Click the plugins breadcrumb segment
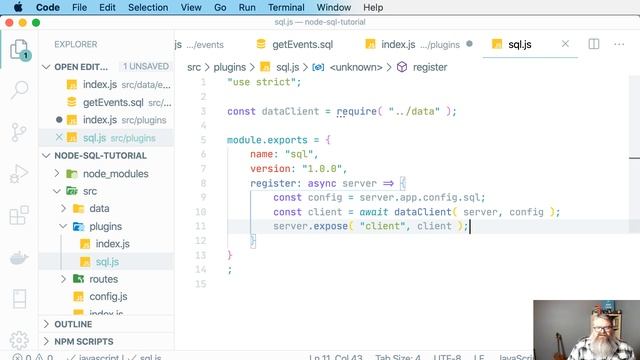This screenshot has width=640, height=360. coord(230,67)
